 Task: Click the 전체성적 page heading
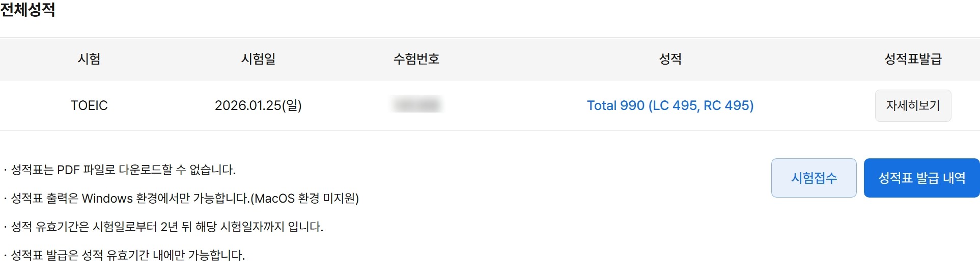coord(27,10)
